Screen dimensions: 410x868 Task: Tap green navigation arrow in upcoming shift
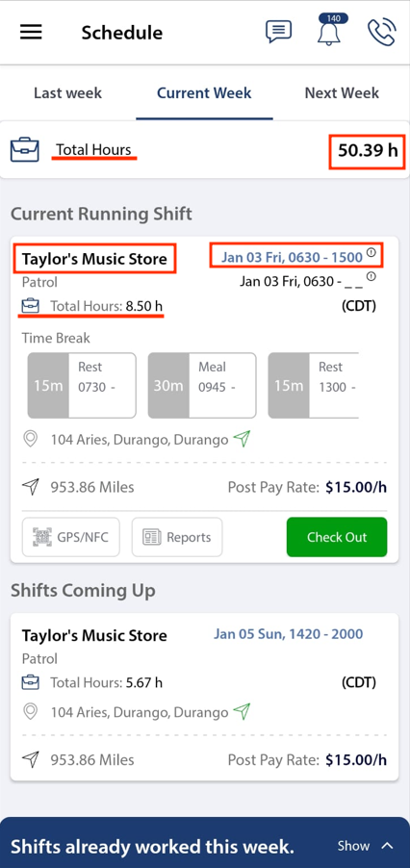[242, 711]
